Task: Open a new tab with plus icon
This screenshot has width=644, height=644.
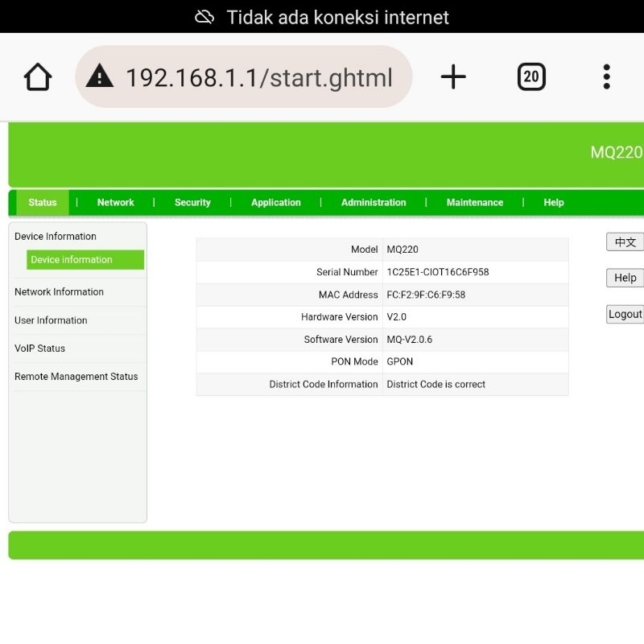Action: [453, 76]
